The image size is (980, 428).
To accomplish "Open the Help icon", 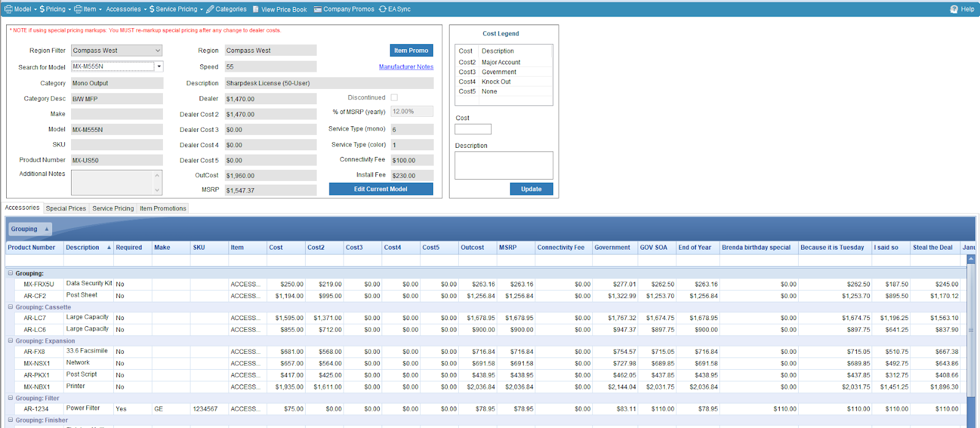I will tap(954, 9).
